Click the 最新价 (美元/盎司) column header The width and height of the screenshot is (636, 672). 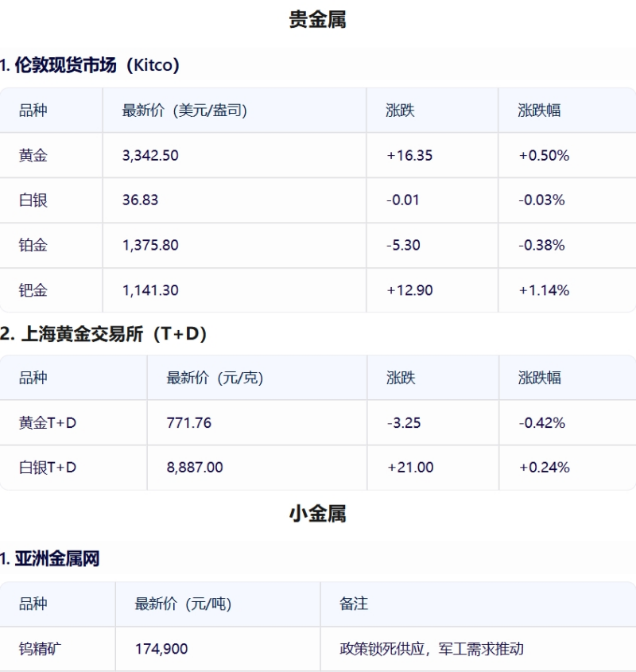(184, 111)
